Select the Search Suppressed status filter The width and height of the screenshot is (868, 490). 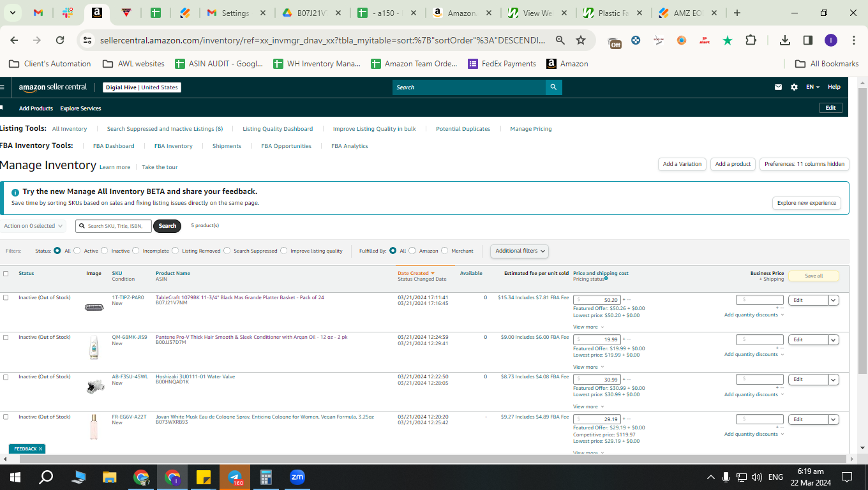coord(227,251)
